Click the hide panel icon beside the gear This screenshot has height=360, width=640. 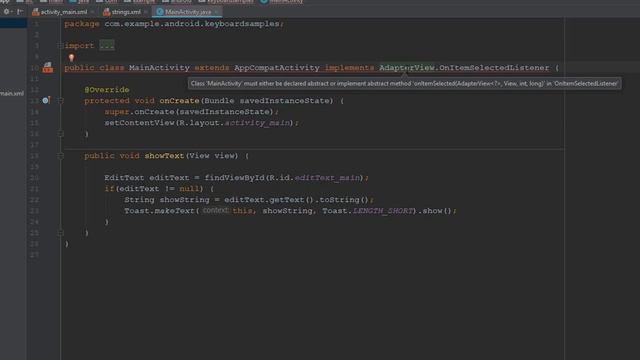tap(20, 12)
